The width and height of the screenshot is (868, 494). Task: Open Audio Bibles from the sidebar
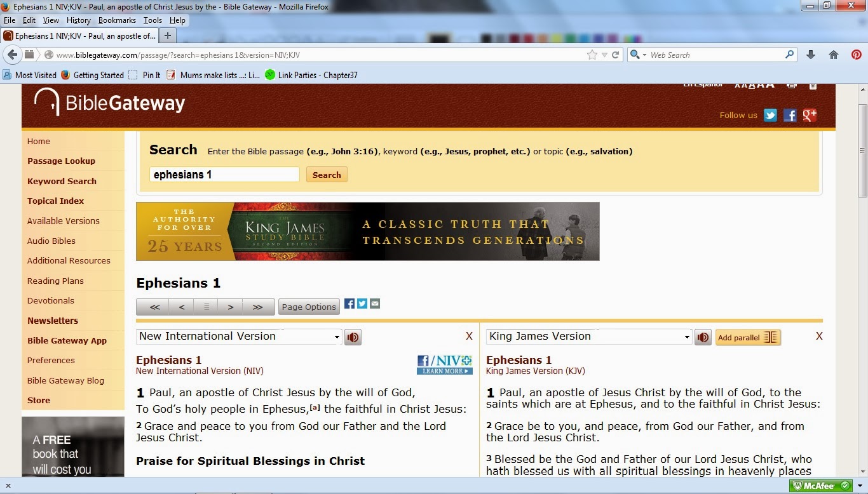(x=51, y=241)
